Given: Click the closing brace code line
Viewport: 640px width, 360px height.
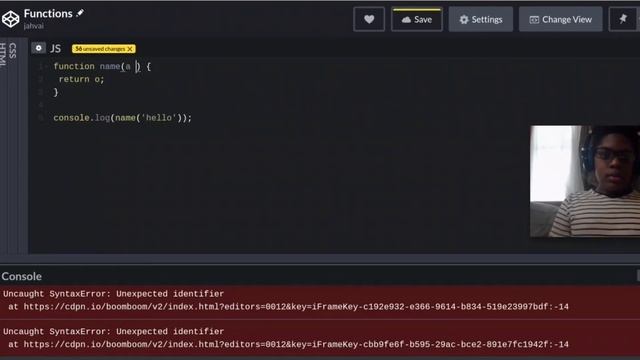Looking at the screenshot, I should (x=56, y=92).
